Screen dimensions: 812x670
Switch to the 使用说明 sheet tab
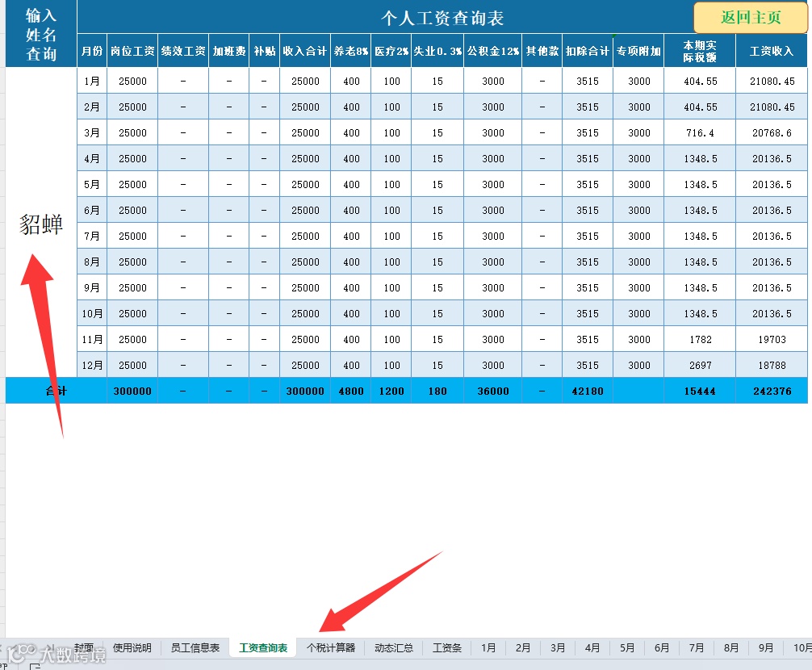click(132, 647)
